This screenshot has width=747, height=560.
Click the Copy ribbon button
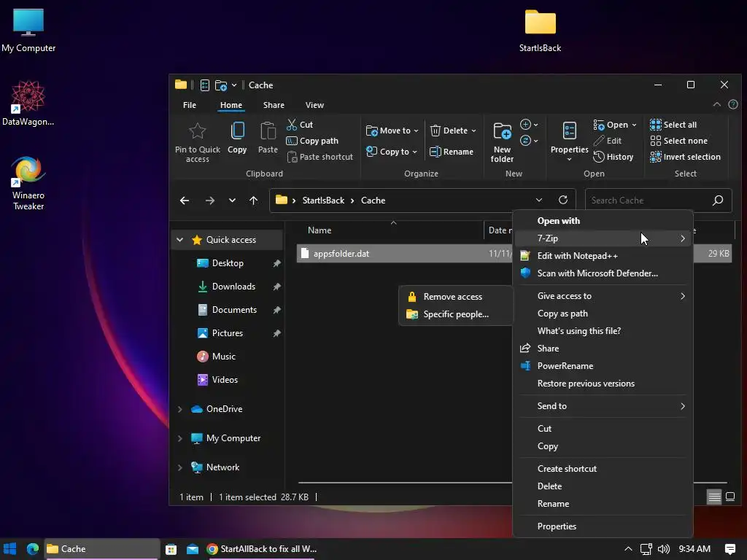(237, 138)
